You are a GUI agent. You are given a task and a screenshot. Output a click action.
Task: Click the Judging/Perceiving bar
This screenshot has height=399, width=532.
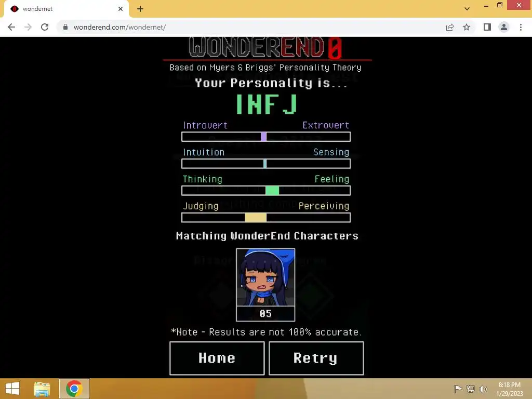266,218
